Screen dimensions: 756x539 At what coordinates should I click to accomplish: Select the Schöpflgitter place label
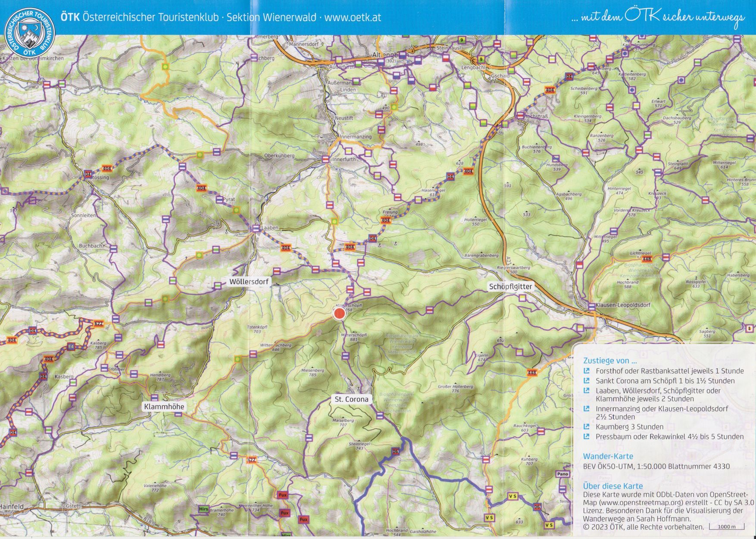pyautogui.click(x=511, y=286)
